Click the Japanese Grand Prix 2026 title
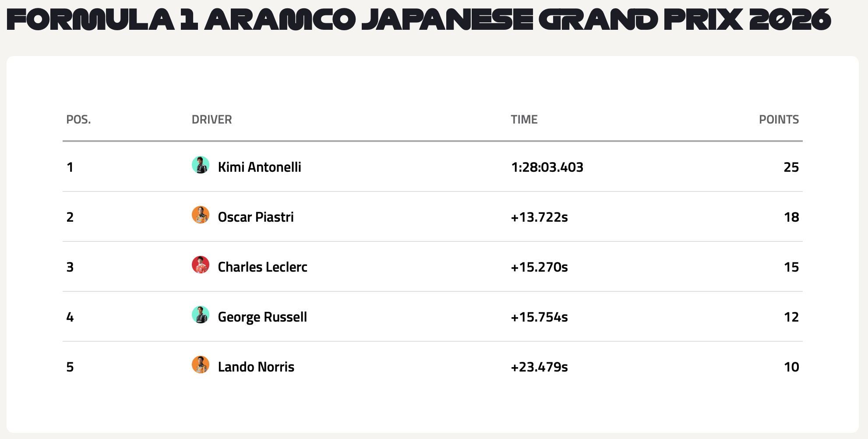This screenshot has height=439, width=868. point(419,20)
